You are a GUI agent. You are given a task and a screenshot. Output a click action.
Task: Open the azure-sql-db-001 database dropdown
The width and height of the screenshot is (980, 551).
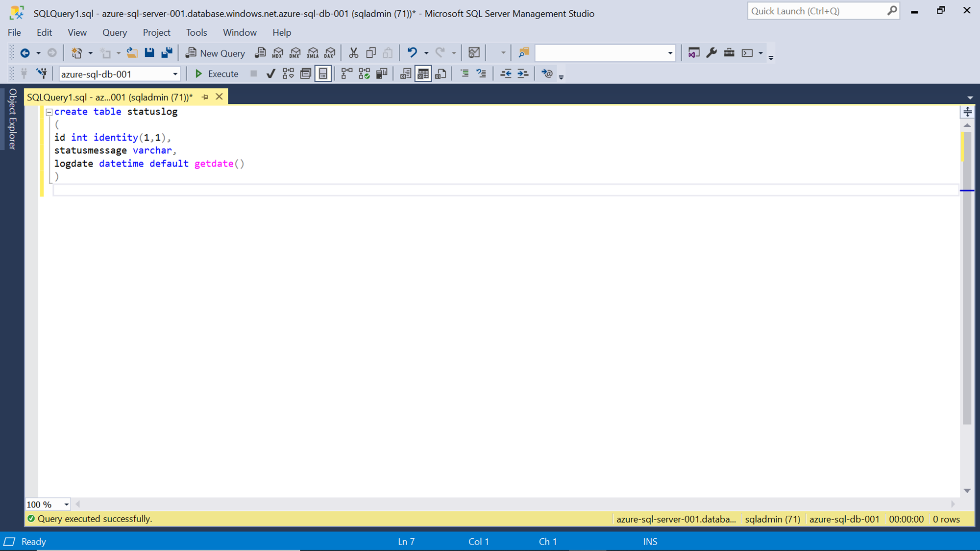[x=175, y=74]
